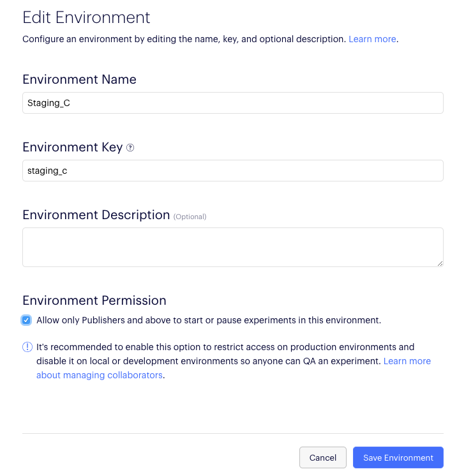Click the 'Configure an environment' subtitle text
The width and height of the screenshot is (450, 476).
point(184,39)
